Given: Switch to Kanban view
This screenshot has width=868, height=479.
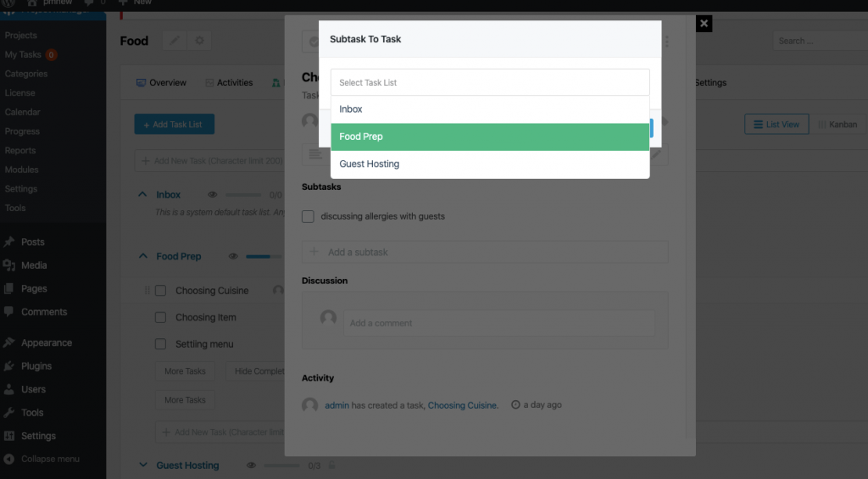Looking at the screenshot, I should click(837, 125).
